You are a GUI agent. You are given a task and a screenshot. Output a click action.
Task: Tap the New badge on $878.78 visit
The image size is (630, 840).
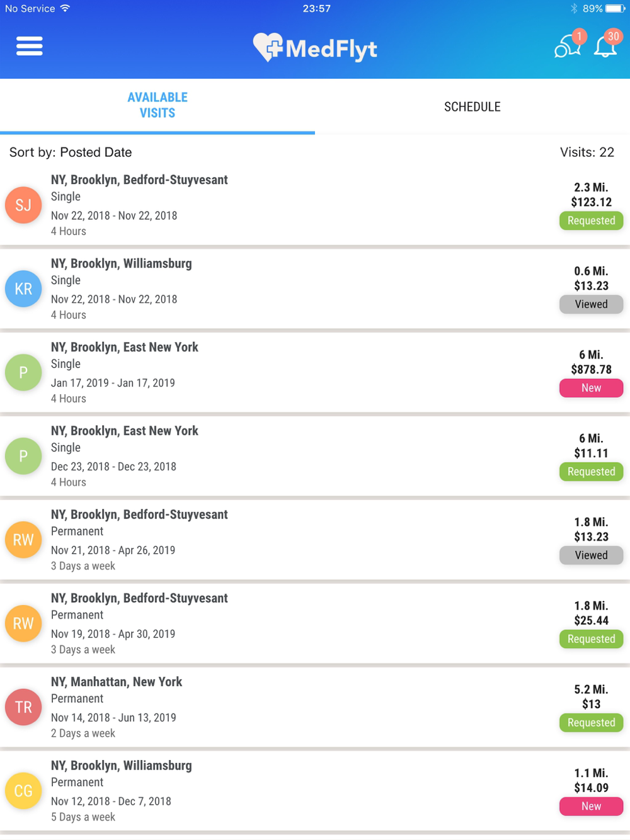click(591, 388)
